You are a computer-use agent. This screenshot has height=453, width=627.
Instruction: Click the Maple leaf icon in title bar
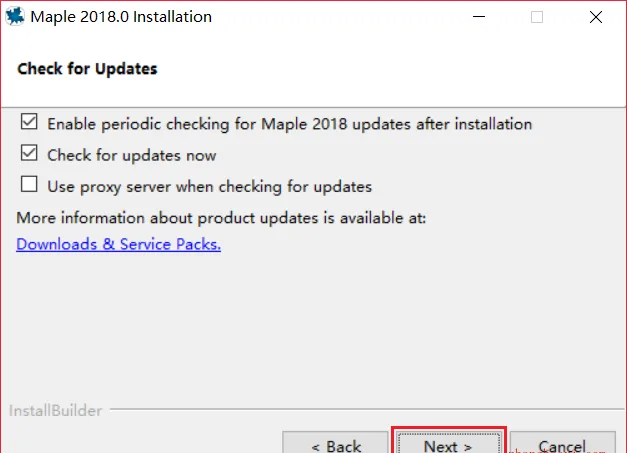[x=15, y=16]
